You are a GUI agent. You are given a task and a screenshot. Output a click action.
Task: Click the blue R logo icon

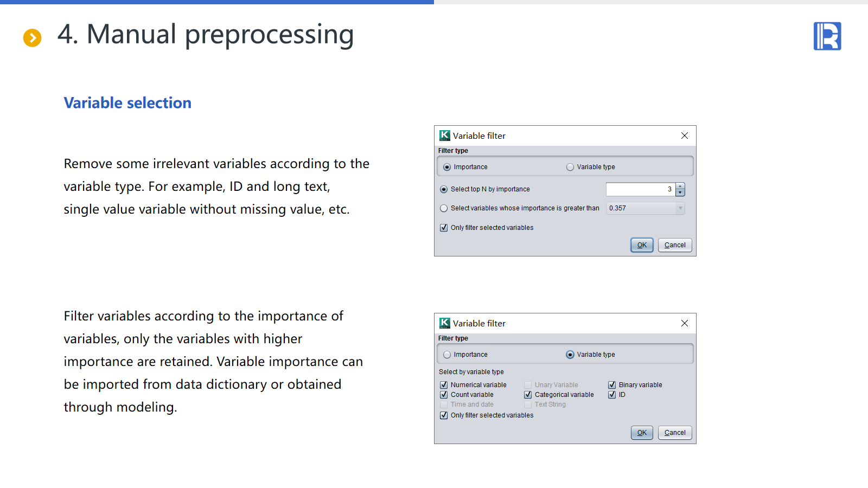pos(827,36)
